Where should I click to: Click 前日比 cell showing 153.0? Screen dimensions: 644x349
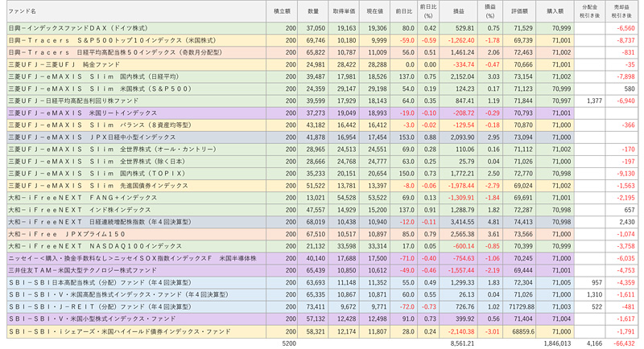pyautogui.click(x=406, y=137)
